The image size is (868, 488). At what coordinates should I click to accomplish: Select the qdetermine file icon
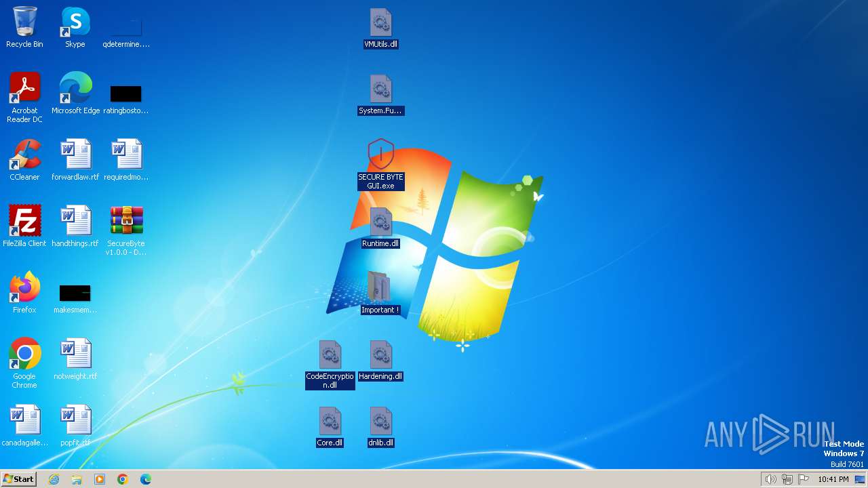pos(126,28)
